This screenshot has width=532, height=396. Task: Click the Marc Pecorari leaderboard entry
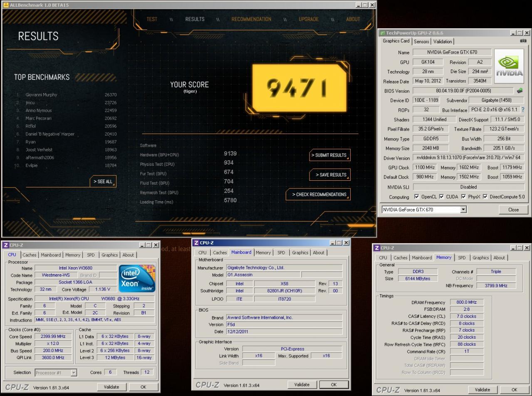coord(39,118)
